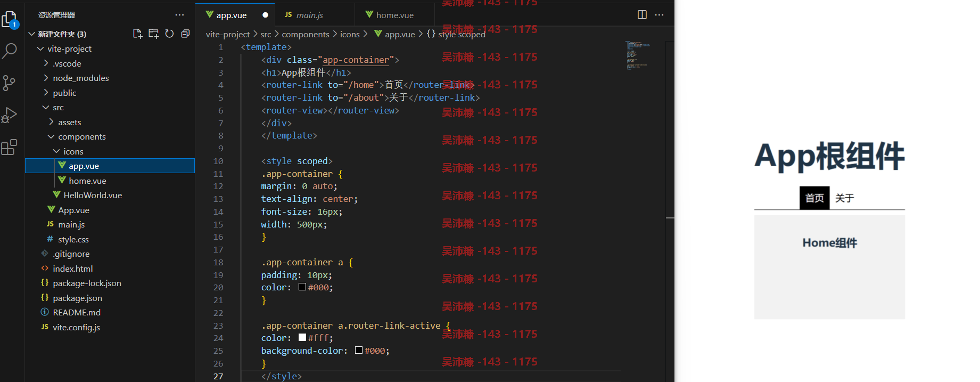Click the unsaved dot on app.vue tab
The height and width of the screenshot is (382, 980).
(x=265, y=15)
